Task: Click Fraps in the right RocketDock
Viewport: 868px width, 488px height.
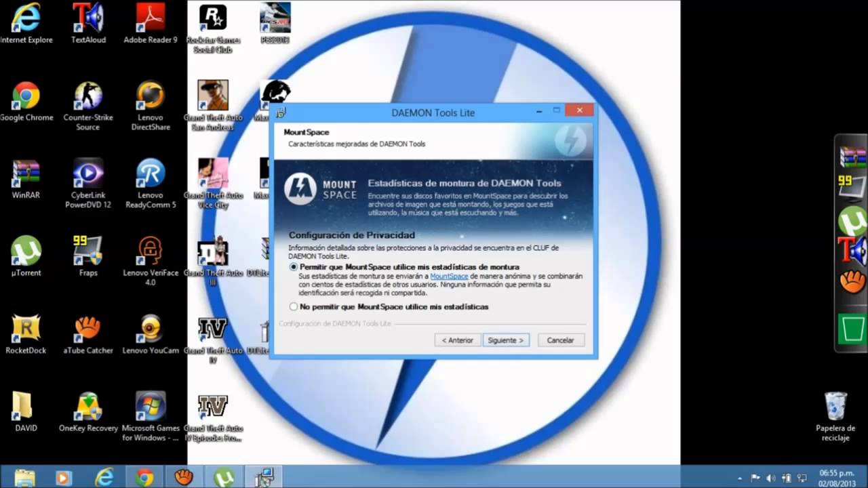Action: pyautogui.click(x=852, y=187)
